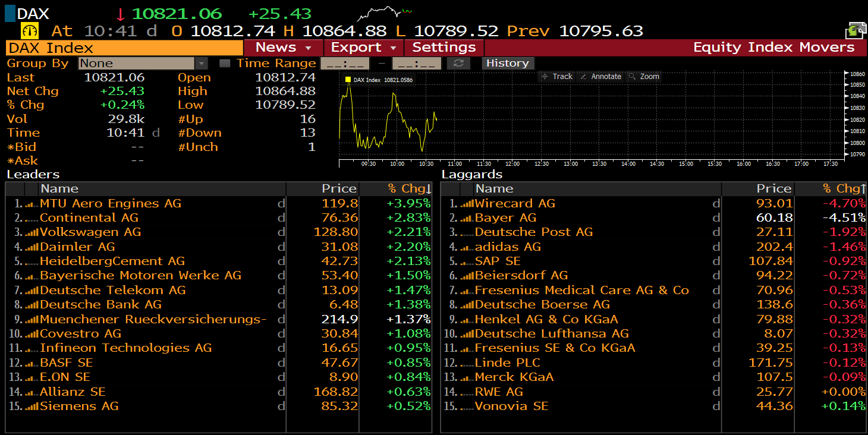Open the Settings menu
The height and width of the screenshot is (435, 868).
tap(444, 48)
